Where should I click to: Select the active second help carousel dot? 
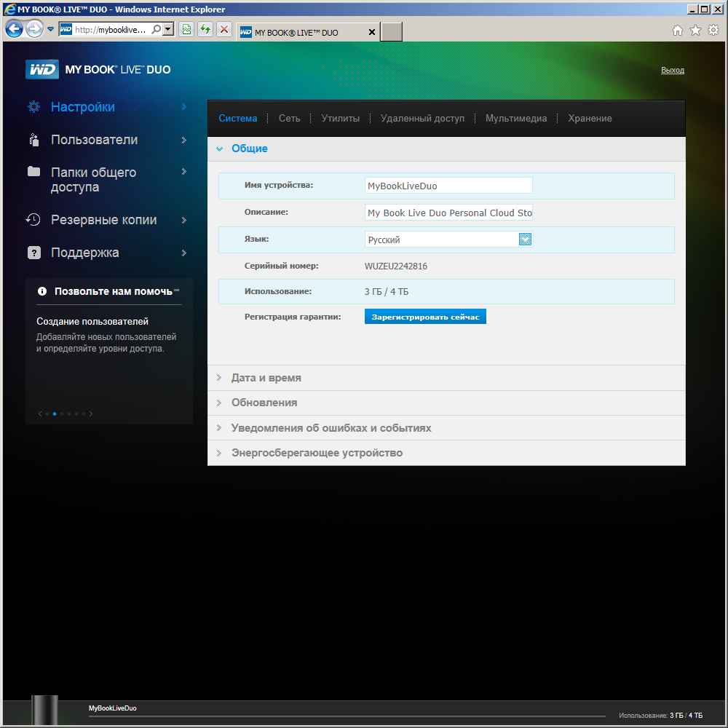tap(55, 414)
